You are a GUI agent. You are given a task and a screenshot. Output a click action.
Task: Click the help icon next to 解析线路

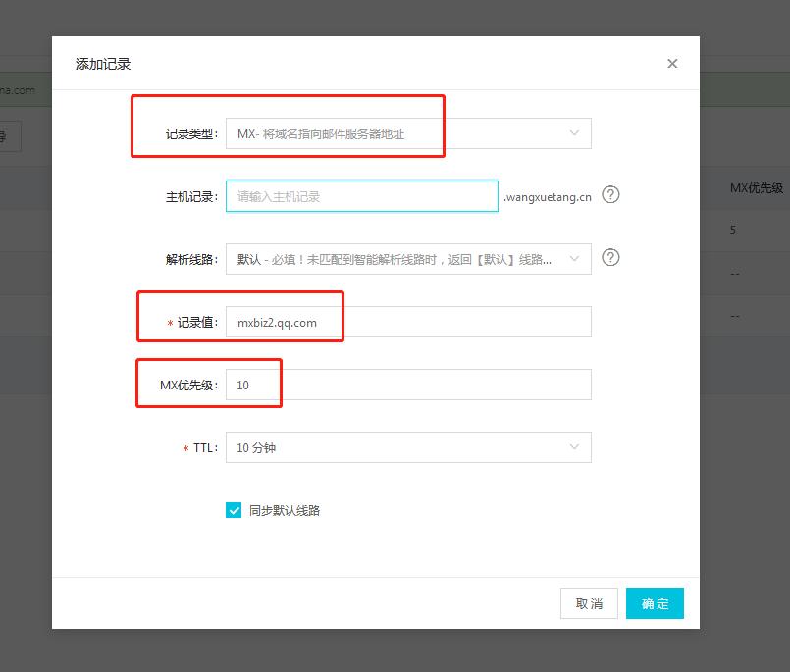610,256
